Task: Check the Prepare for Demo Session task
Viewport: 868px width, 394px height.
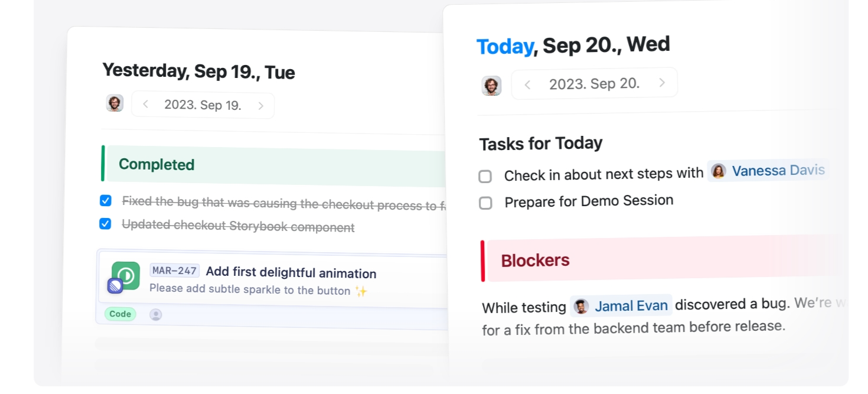Action: tap(485, 203)
